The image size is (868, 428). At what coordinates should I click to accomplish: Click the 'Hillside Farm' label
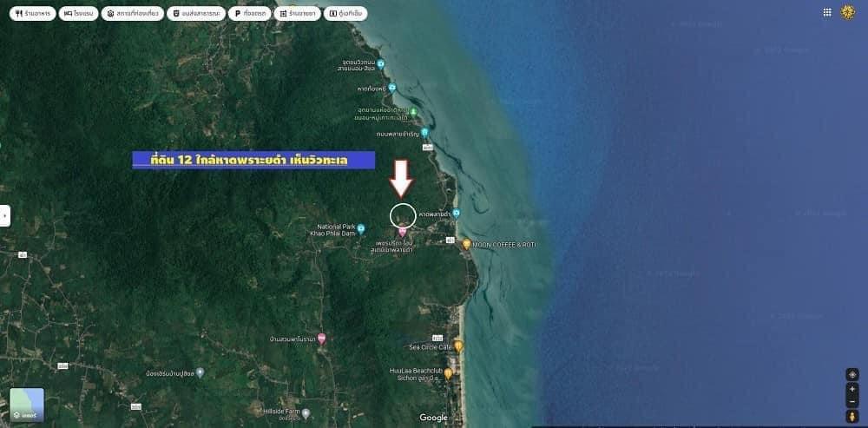click(x=282, y=413)
